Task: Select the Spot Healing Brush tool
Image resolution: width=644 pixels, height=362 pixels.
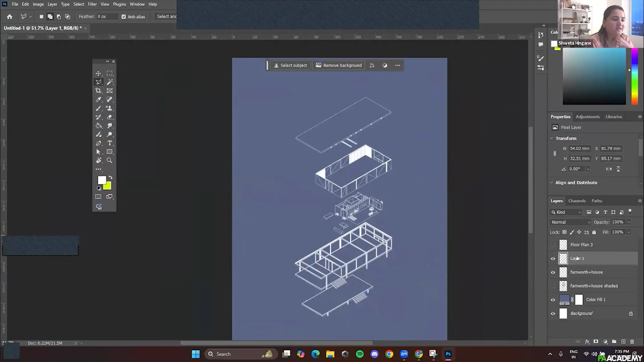Action: tap(109, 100)
